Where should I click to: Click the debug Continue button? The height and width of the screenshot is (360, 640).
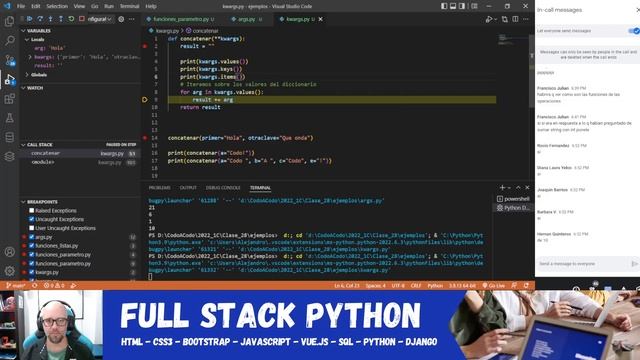tap(29, 19)
